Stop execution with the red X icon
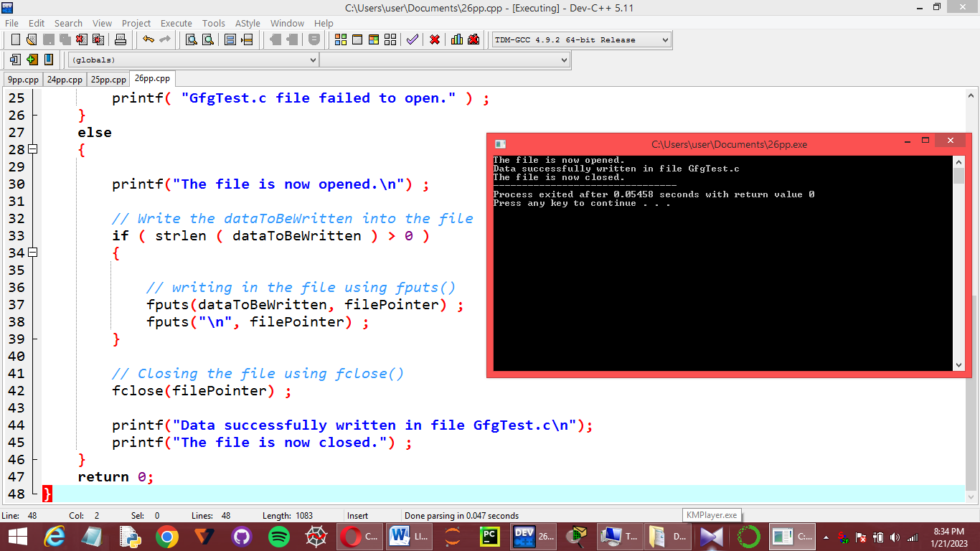 pos(435,39)
